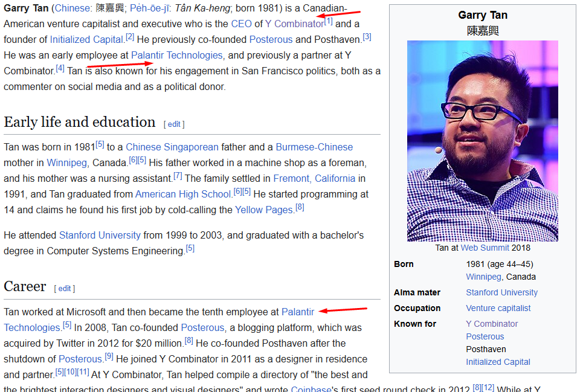Open the Yellow Pages link
The height and width of the screenshot is (392, 583).
point(263,210)
